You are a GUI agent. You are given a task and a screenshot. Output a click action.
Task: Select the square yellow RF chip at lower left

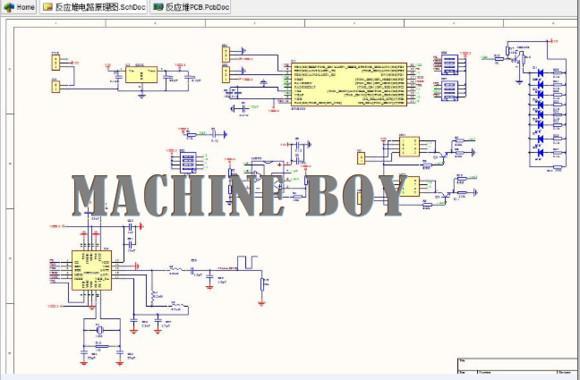click(91, 270)
